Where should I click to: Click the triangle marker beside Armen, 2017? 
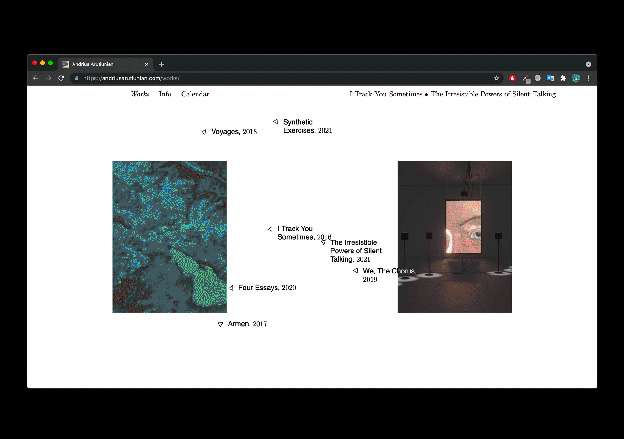point(220,324)
